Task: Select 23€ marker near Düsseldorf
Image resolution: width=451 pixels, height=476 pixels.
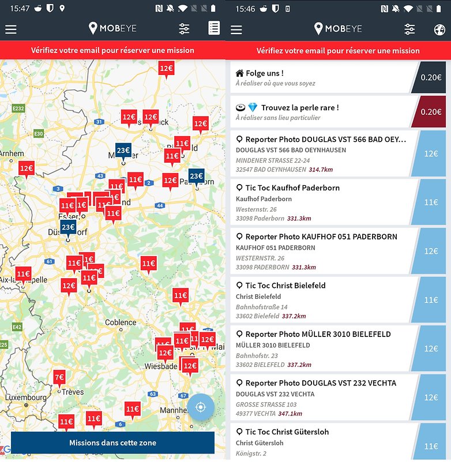Action: click(68, 228)
